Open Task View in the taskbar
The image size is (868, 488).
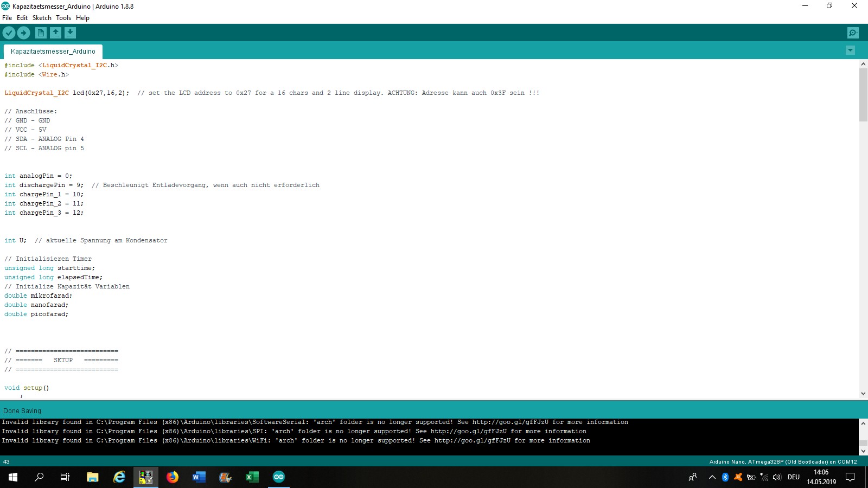coord(65,477)
